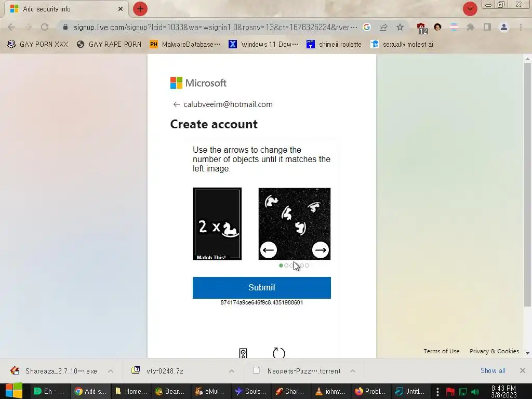
Task: Go back with browser back arrow
Action: [x=11, y=27]
